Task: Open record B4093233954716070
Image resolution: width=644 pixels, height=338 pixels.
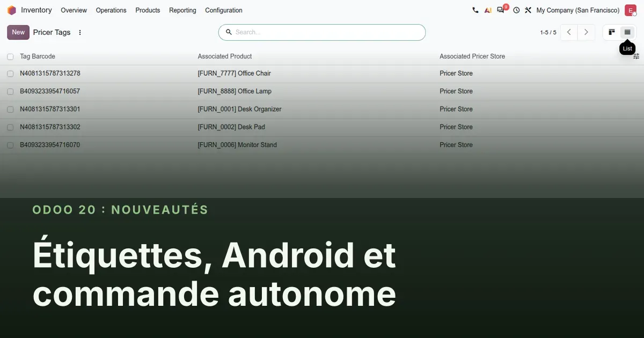Action: [x=50, y=145]
